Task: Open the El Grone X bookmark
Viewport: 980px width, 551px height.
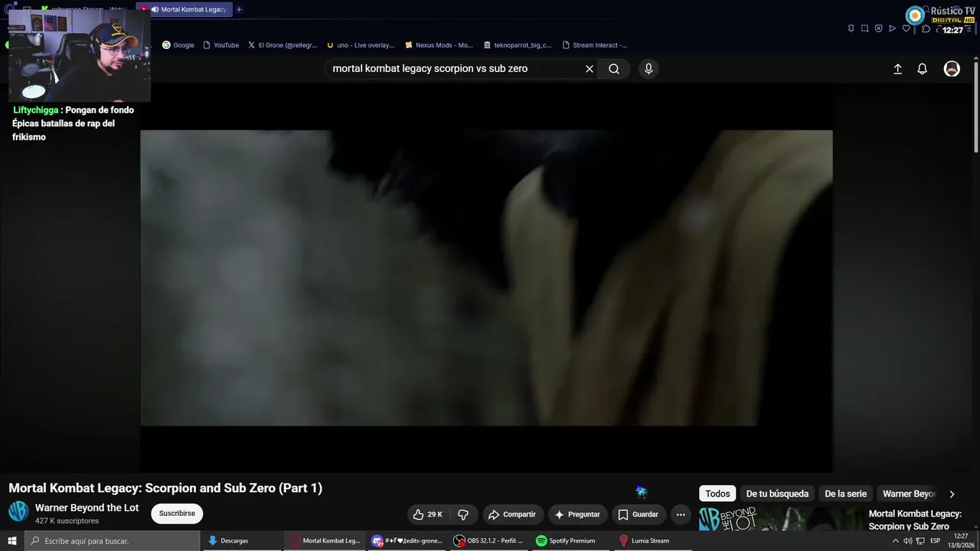Action: click(x=283, y=45)
